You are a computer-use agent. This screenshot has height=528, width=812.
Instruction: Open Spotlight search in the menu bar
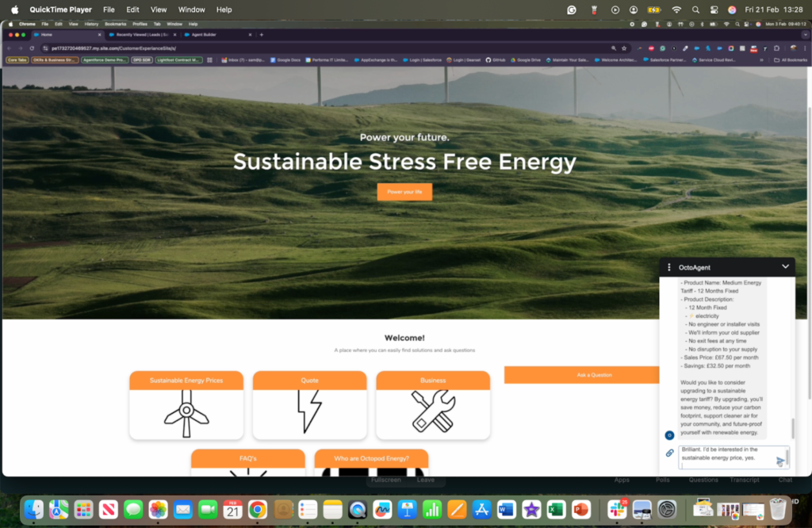pyautogui.click(x=695, y=10)
